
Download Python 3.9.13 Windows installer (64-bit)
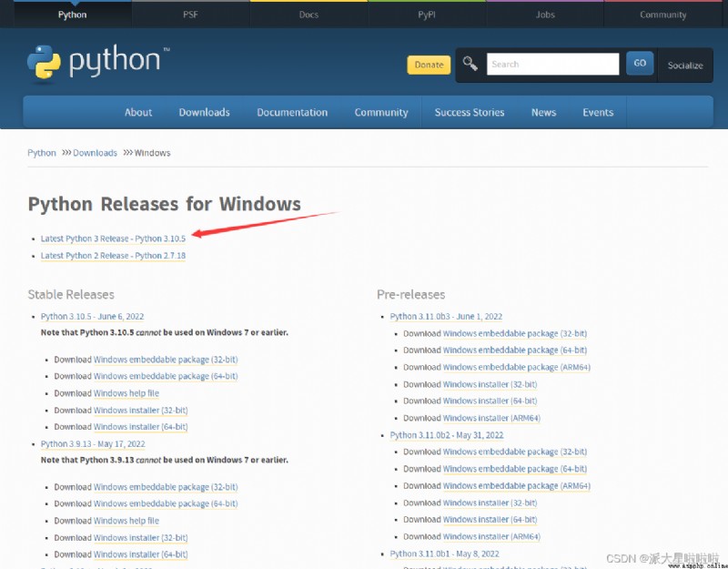coord(141,554)
